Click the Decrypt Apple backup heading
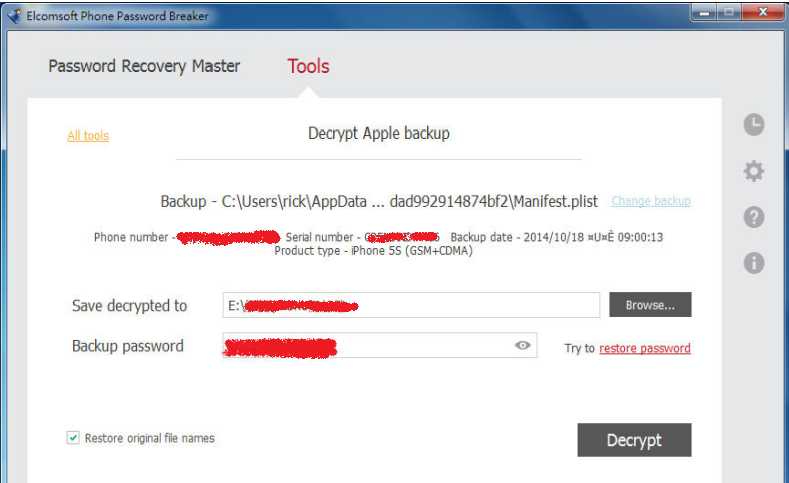This screenshot has width=789, height=483. pyautogui.click(x=379, y=133)
